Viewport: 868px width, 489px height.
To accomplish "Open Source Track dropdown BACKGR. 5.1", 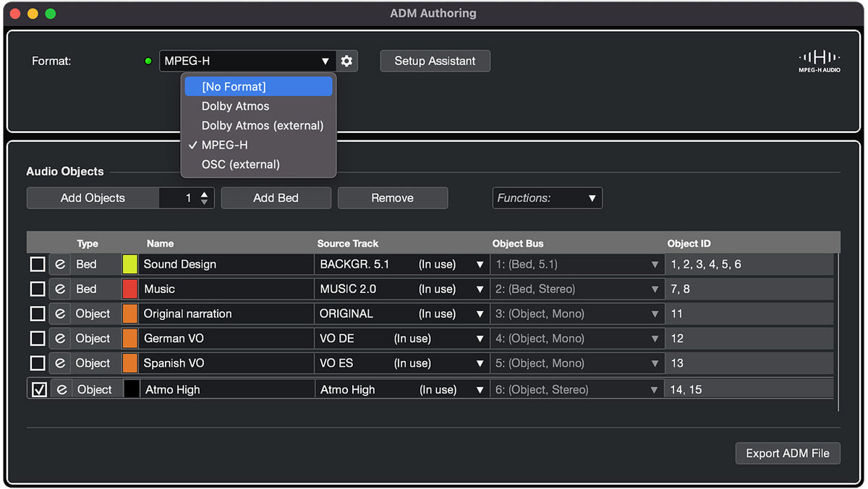I will pyautogui.click(x=401, y=265).
